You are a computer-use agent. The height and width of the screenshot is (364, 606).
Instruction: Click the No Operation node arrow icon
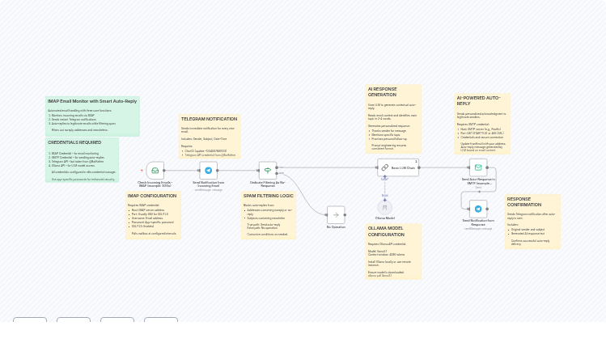(x=336, y=214)
